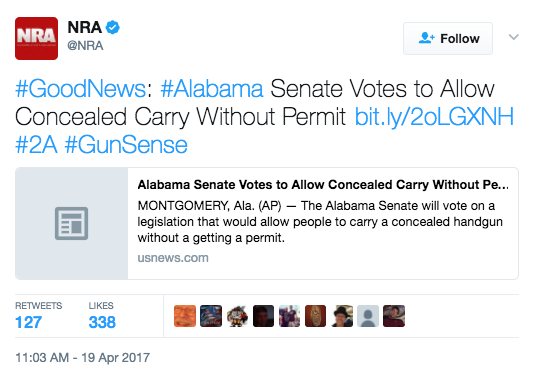The width and height of the screenshot is (544, 372).
Task: Open the #GoodNews hashtag
Action: point(80,89)
